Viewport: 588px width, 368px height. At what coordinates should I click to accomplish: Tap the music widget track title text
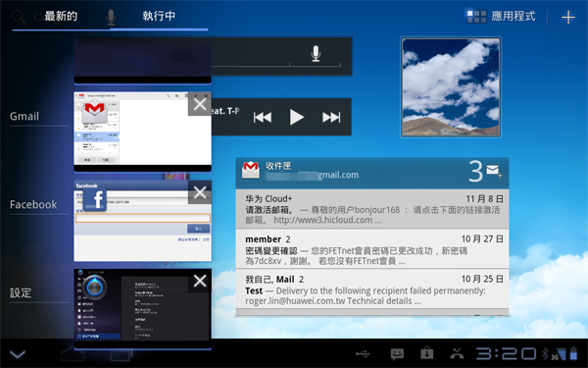tap(225, 111)
